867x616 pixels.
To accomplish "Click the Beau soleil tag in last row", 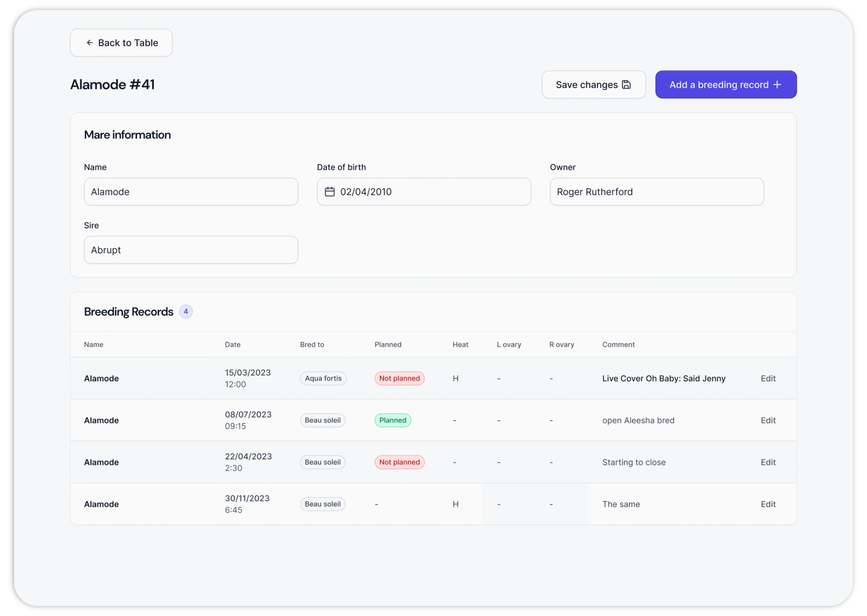I will click(322, 504).
